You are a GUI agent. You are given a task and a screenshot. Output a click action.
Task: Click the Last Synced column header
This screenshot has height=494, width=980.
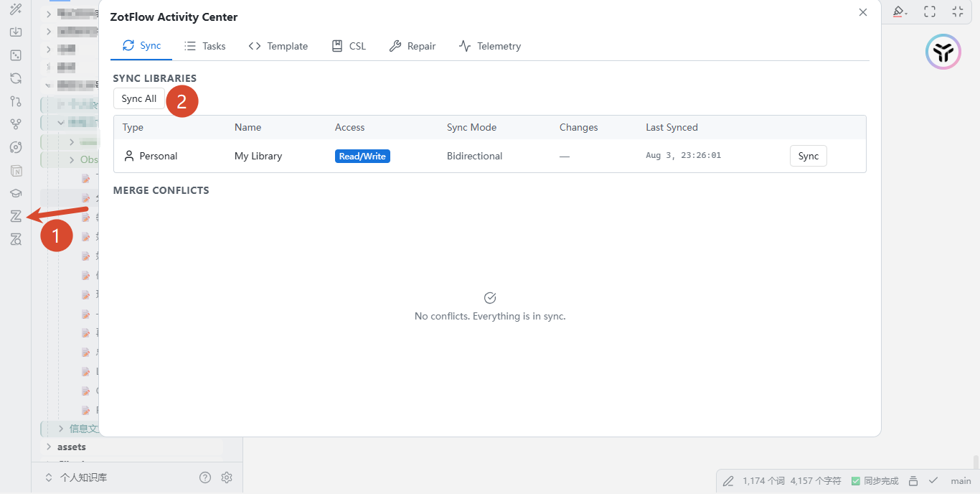(672, 127)
